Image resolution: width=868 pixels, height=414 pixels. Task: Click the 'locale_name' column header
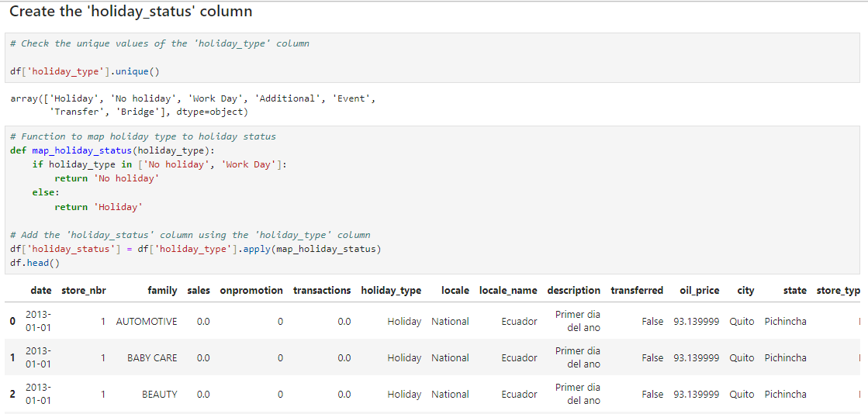click(508, 290)
